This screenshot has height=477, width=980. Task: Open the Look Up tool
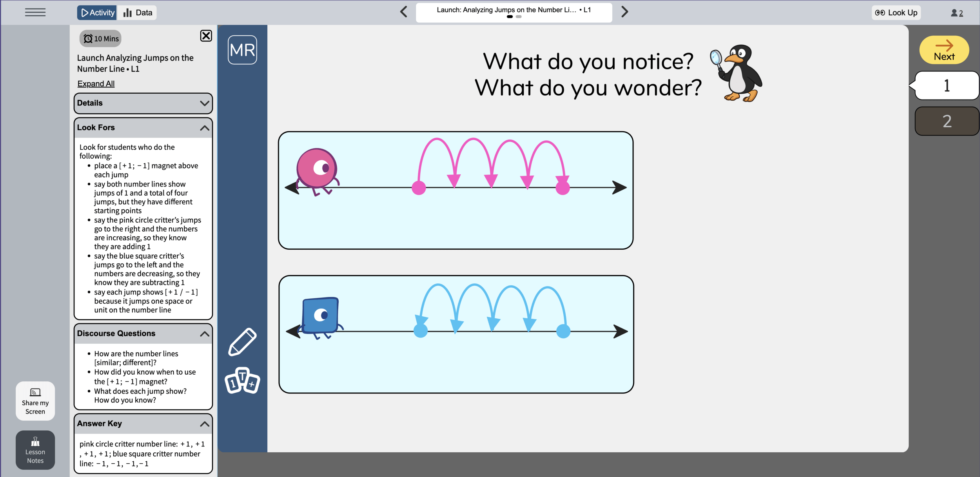click(897, 13)
